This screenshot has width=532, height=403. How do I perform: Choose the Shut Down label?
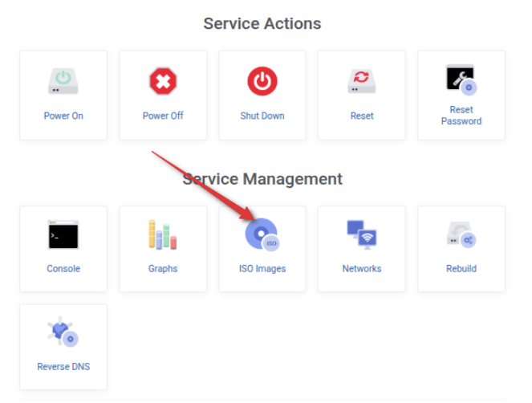pos(262,116)
